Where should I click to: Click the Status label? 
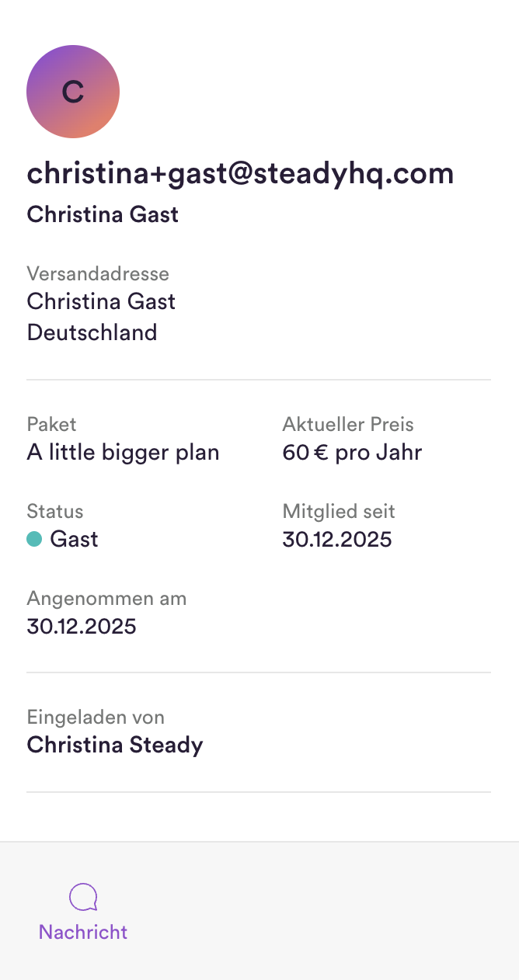[54, 511]
